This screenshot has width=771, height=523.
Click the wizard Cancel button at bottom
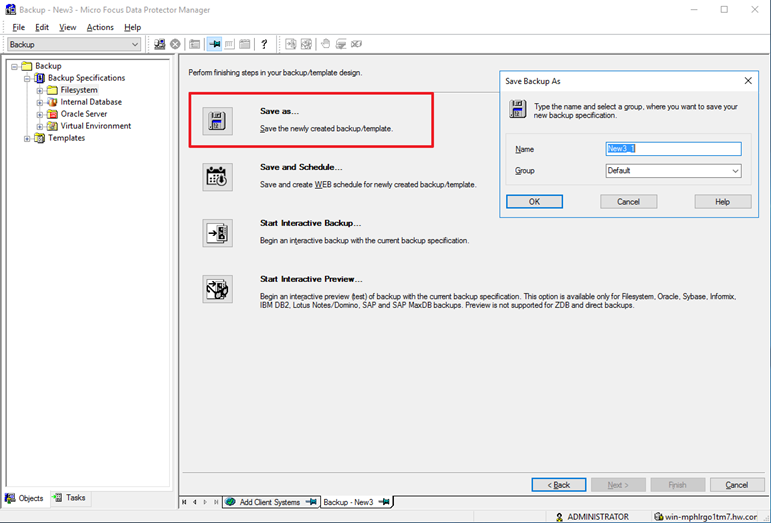pos(737,485)
